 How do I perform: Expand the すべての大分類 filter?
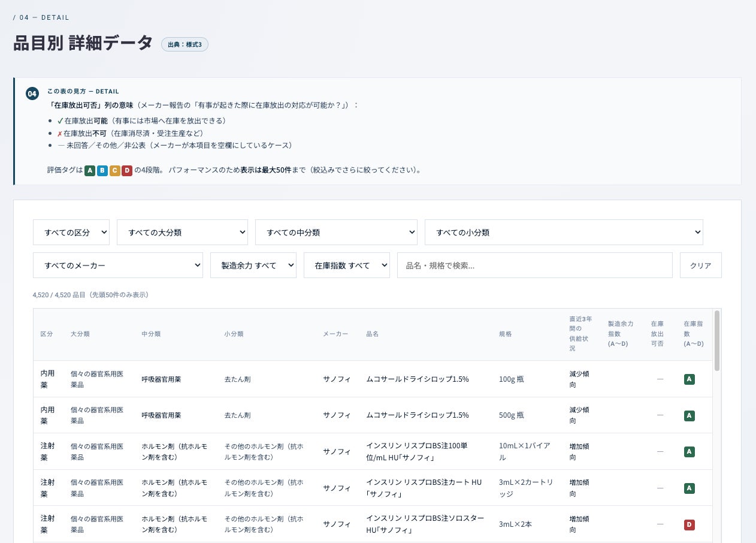183,232
